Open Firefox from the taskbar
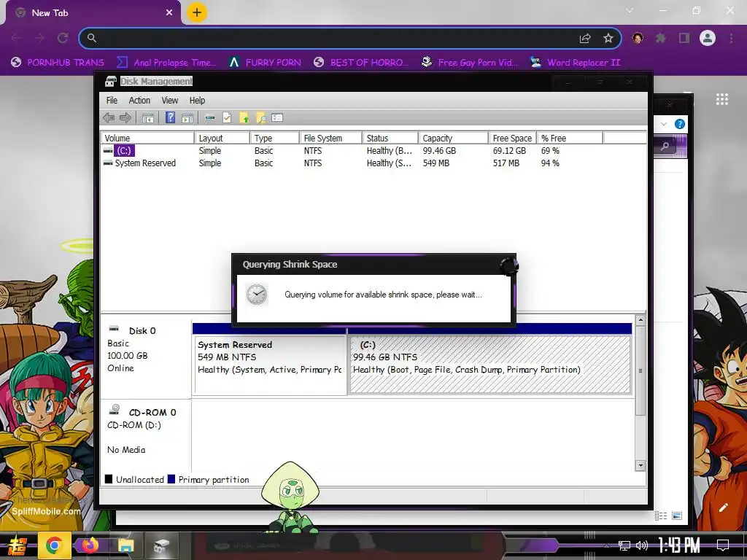This screenshot has height=560, width=747. (x=90, y=545)
